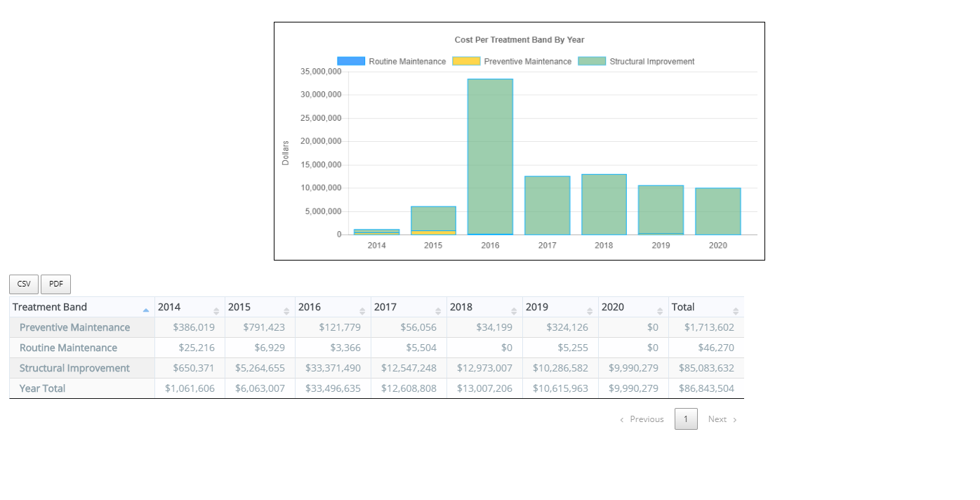Click the 2016 Structural Improvement bar
The height and width of the screenshot is (500, 980).
click(x=490, y=156)
